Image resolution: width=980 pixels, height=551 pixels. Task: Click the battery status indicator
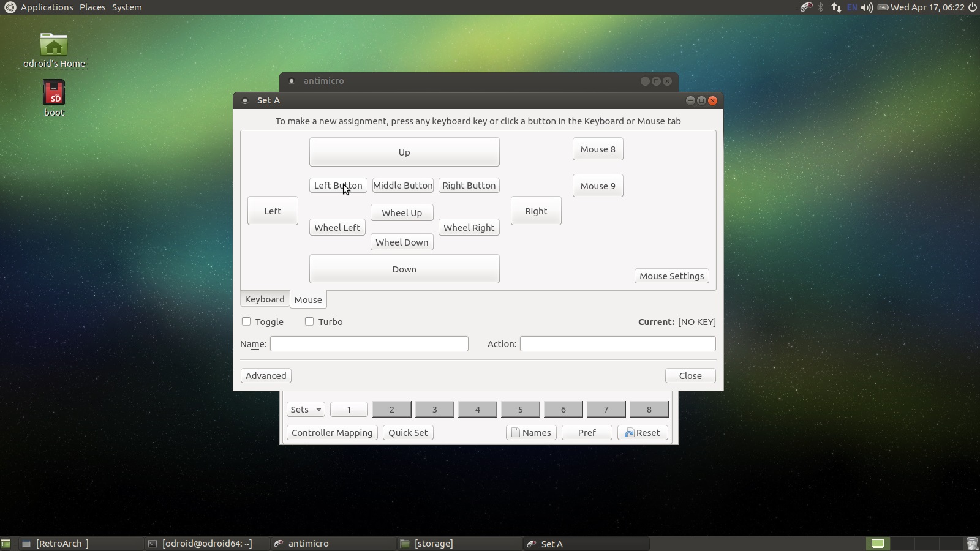click(883, 7)
